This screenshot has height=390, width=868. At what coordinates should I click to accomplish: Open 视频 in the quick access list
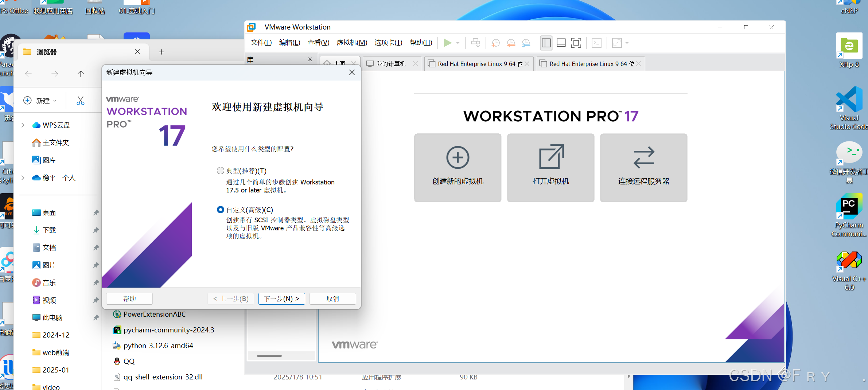click(x=44, y=300)
